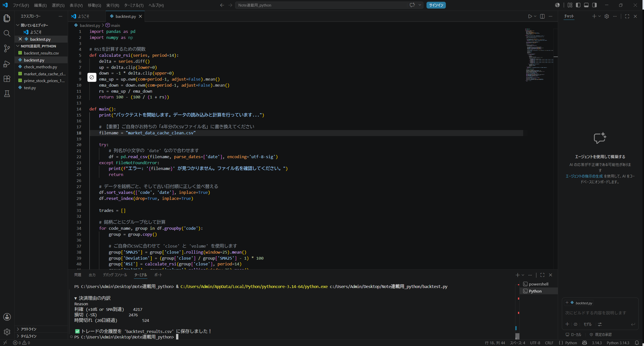The image size is (644, 346).
Task: Open the Source Control view
Action: point(7,48)
